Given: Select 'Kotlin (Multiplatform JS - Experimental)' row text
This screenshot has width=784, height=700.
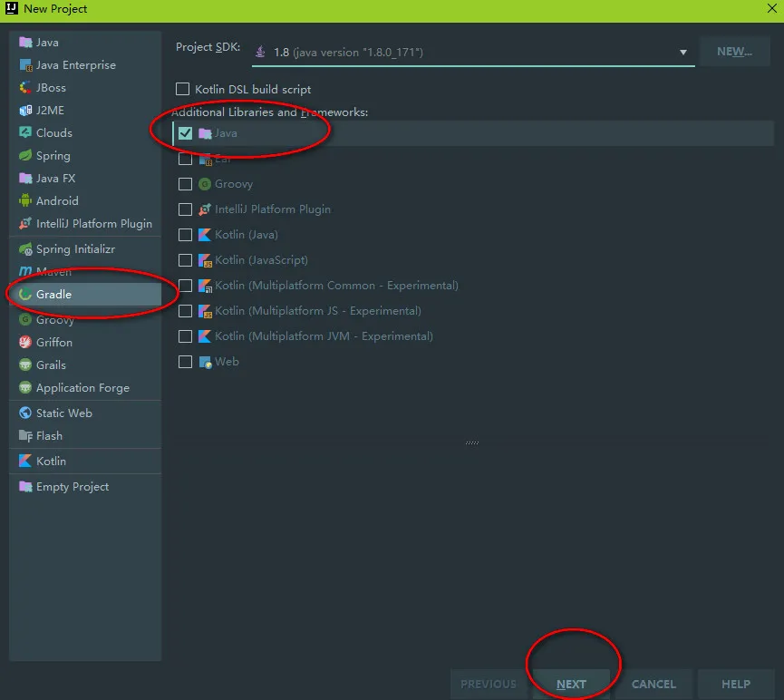Looking at the screenshot, I should (x=318, y=311).
